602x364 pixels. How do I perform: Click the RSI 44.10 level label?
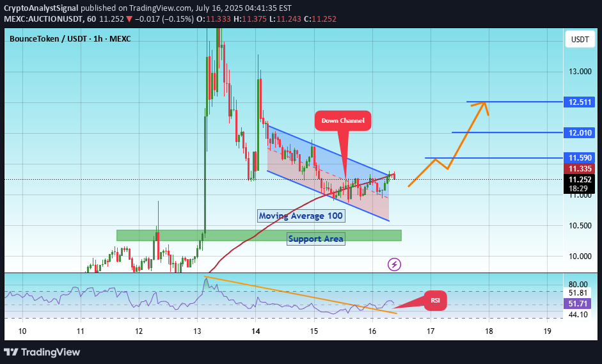pyautogui.click(x=578, y=315)
